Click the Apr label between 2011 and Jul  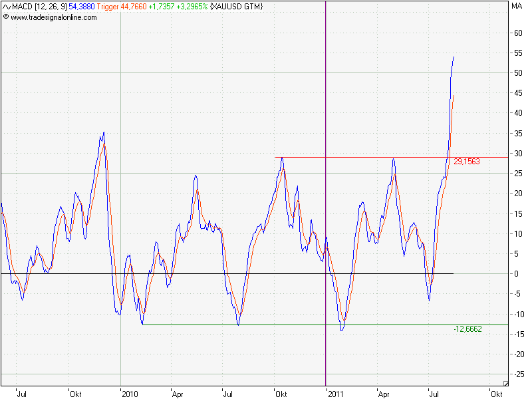pos(384,394)
